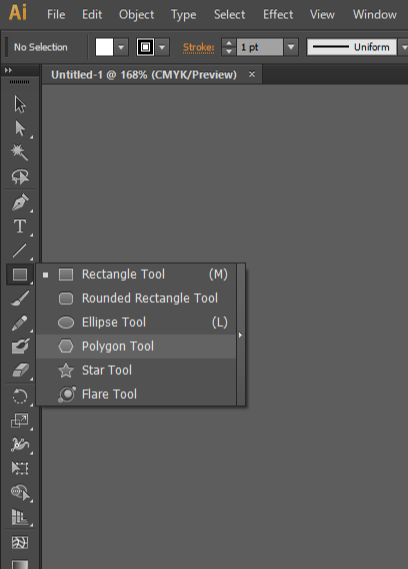
Task: Decrease stroke weight with down arrow
Action: pos(229,52)
